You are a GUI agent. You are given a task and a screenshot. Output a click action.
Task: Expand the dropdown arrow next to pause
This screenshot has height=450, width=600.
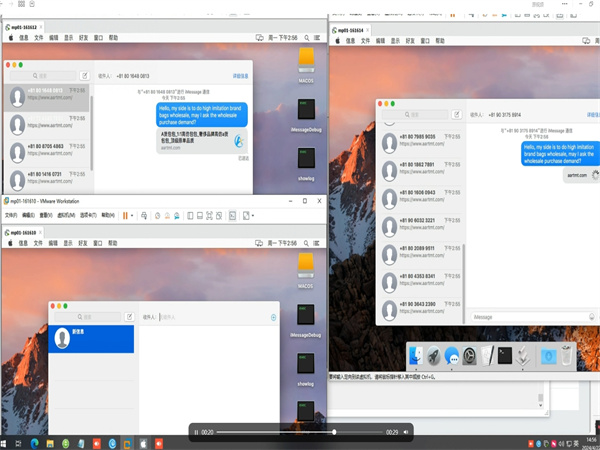coord(134,215)
